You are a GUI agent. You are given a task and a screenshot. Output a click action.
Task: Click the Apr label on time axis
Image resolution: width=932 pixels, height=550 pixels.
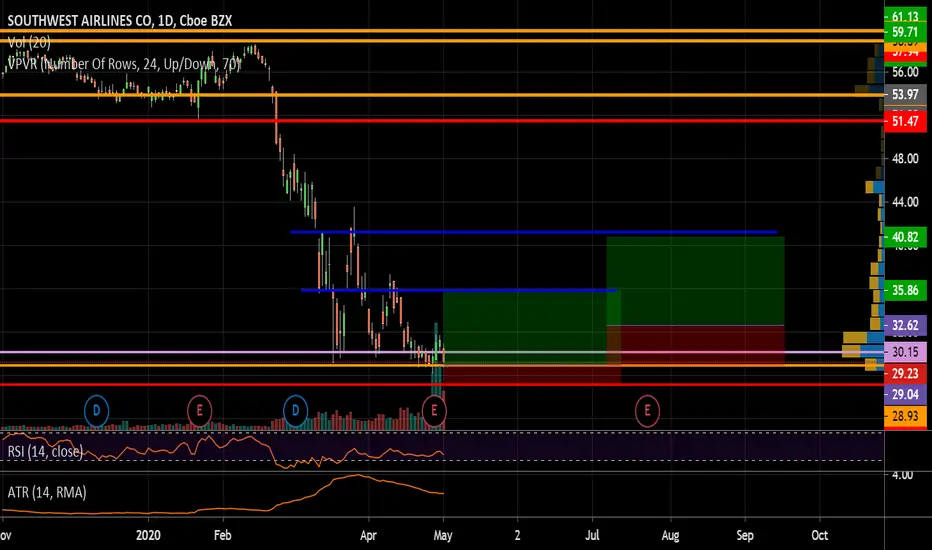click(x=369, y=535)
